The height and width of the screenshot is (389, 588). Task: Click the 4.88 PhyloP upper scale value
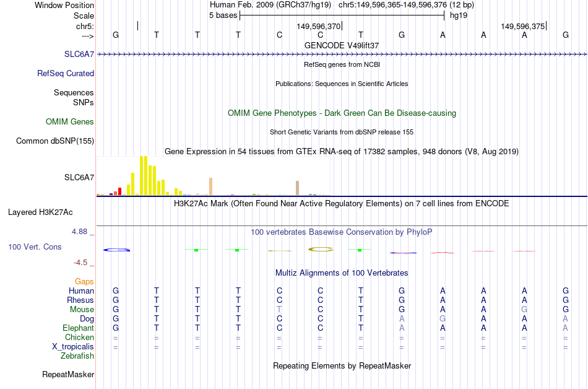coord(80,232)
